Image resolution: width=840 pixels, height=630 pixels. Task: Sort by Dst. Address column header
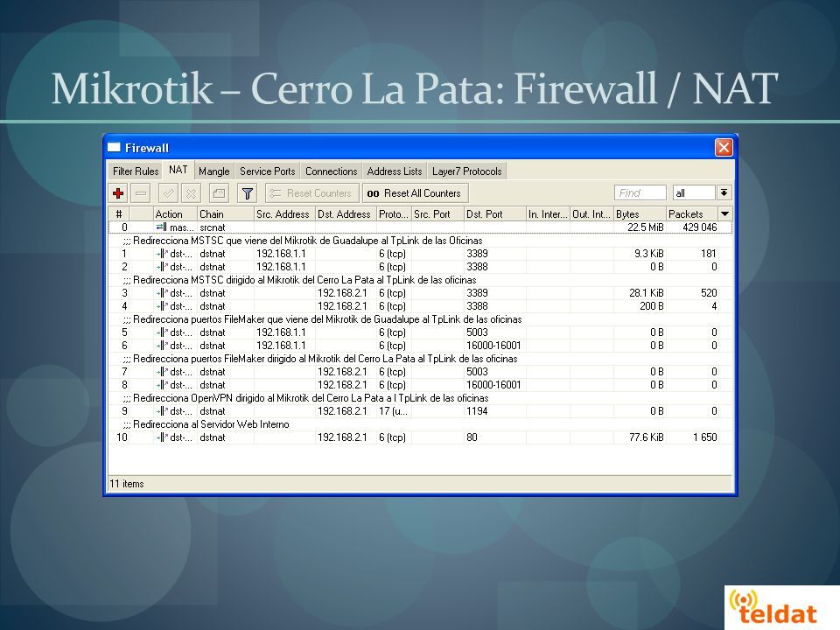346,213
